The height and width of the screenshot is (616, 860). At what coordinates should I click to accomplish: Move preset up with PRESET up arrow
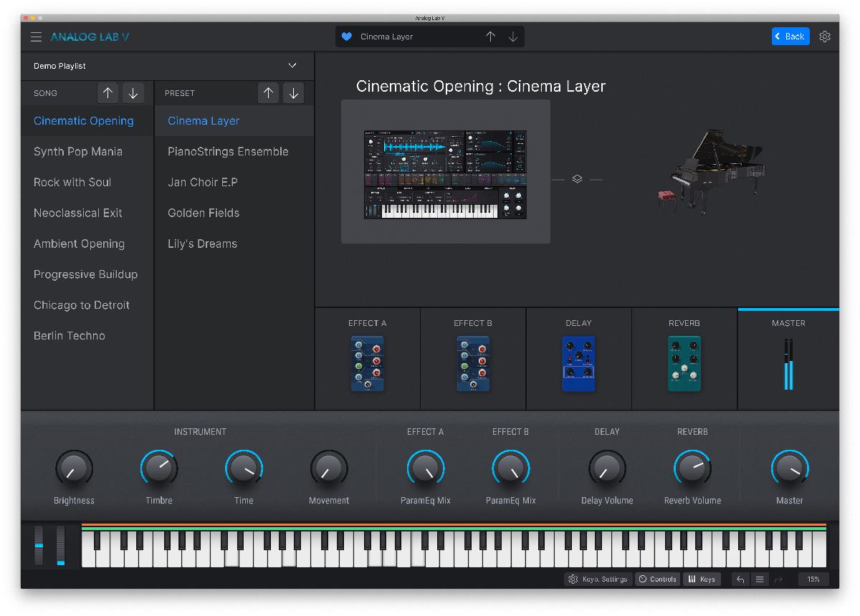(268, 93)
